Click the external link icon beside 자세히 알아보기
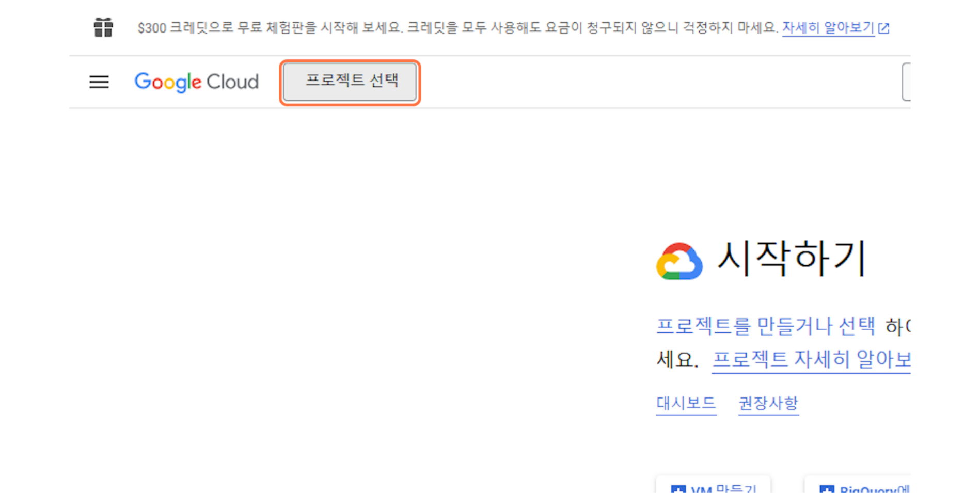980x493 pixels. pos(884,28)
